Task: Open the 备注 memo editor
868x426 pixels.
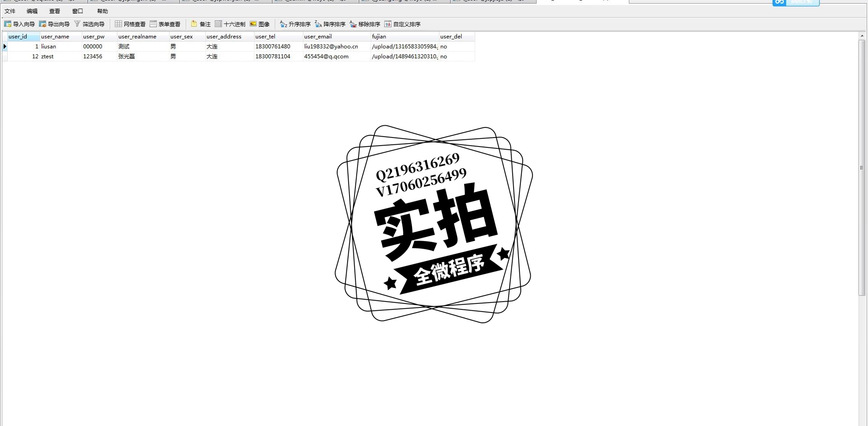Action: tap(201, 24)
